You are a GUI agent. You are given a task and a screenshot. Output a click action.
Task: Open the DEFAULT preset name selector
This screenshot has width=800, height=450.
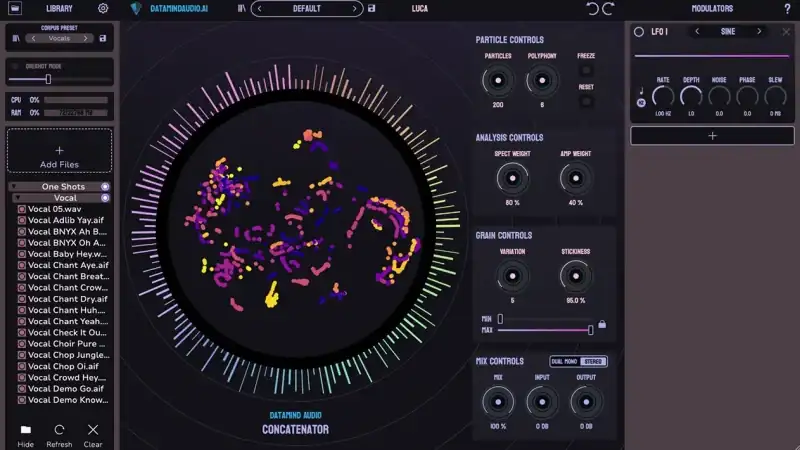pyautogui.click(x=307, y=8)
